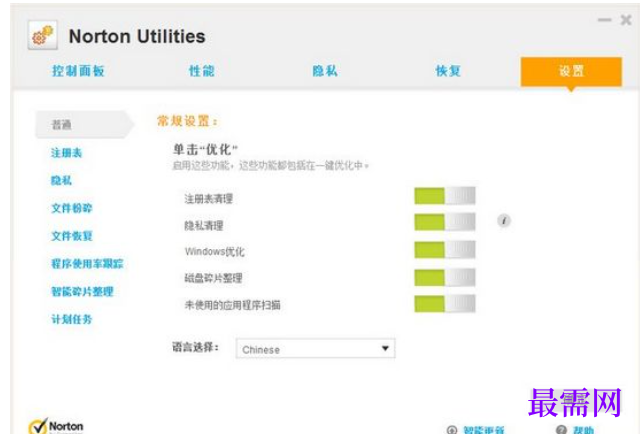Open the 语言选择 Chinese dropdown
Viewport: 640px width, 434px height.
point(315,349)
